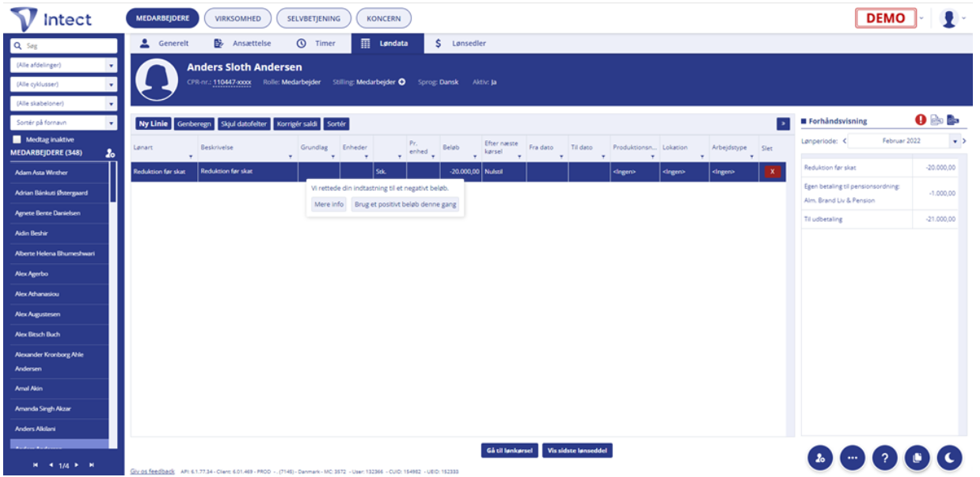Go to previous pay period with left chevron

pos(844,141)
